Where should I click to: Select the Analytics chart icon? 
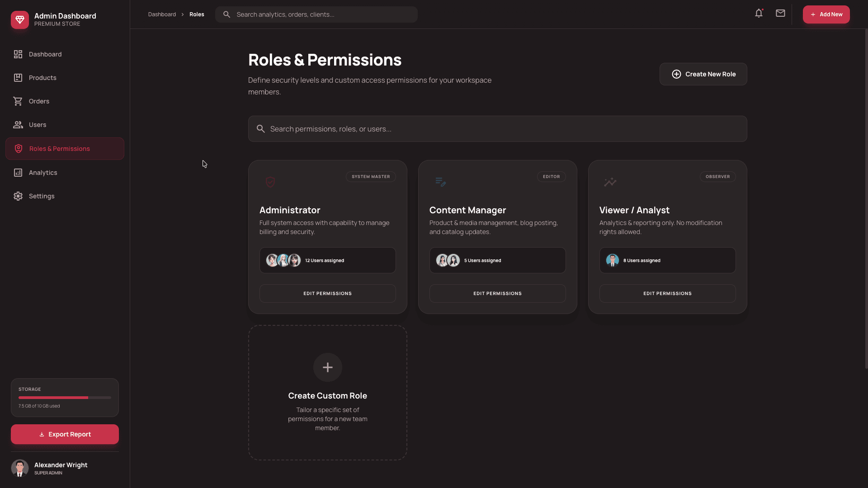18,172
